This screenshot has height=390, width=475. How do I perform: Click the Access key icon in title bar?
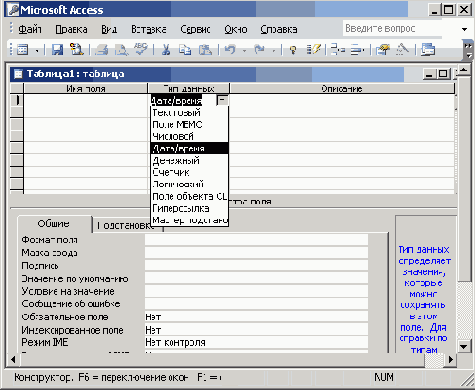pos(13,10)
